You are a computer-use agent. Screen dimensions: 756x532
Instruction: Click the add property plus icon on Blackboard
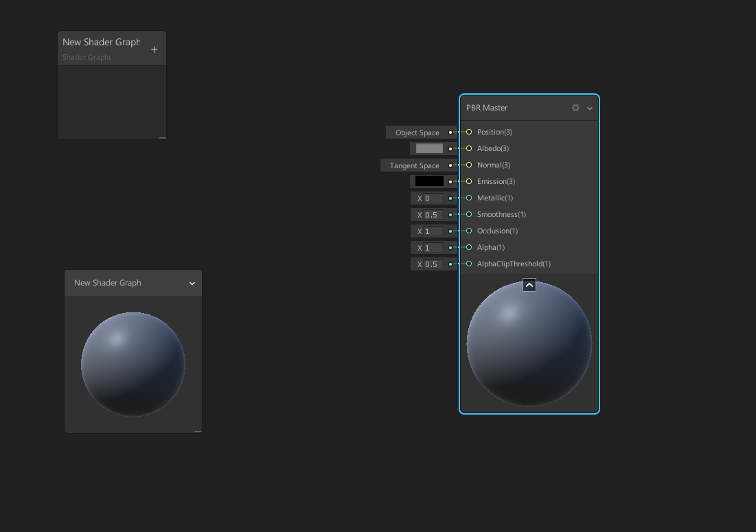tap(154, 48)
